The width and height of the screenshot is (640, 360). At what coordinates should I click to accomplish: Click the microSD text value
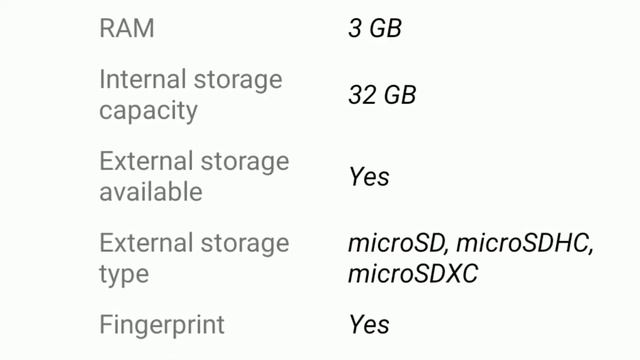coord(398,243)
